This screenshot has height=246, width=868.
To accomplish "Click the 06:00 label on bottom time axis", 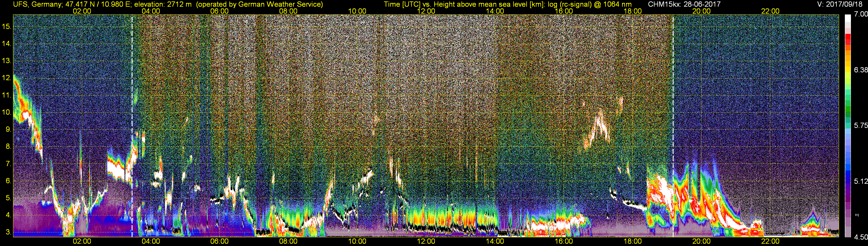I will point(219,242).
